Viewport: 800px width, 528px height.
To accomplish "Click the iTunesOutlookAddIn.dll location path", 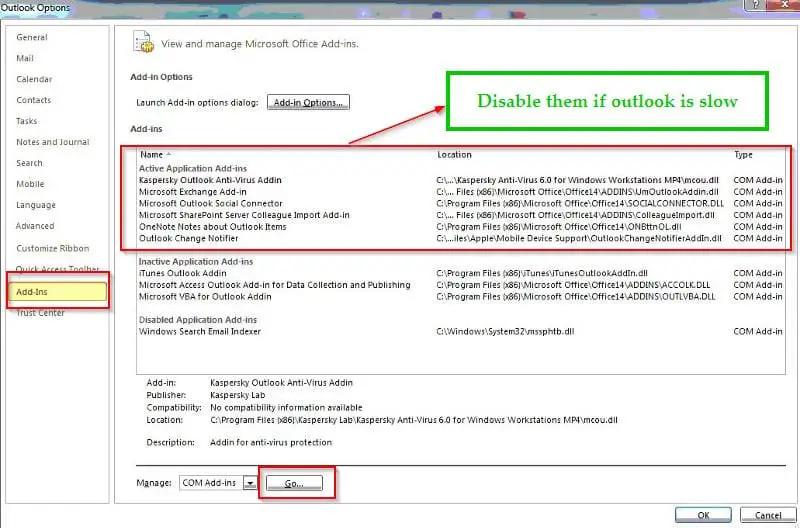I will point(542,273).
